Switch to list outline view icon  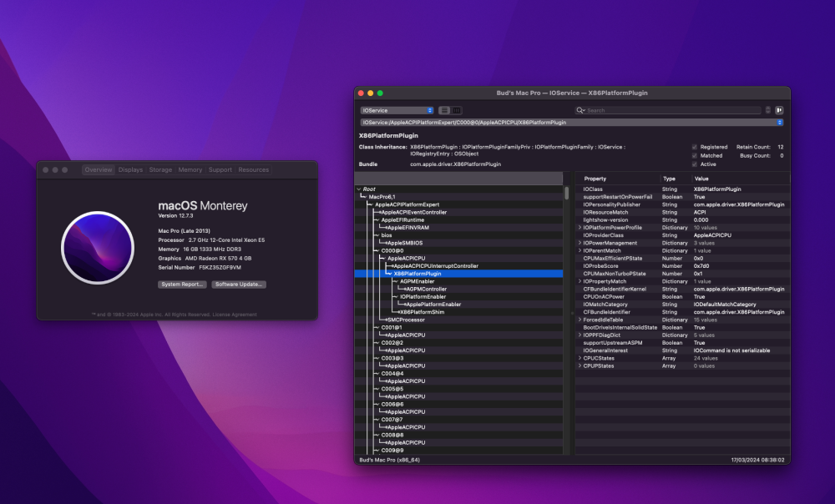[x=444, y=110]
